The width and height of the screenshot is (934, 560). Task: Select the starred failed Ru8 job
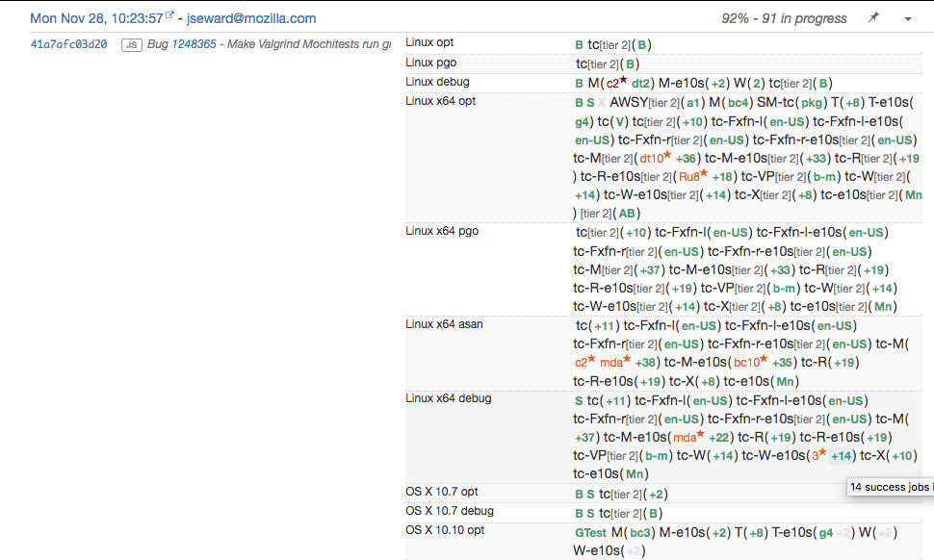coord(688,176)
